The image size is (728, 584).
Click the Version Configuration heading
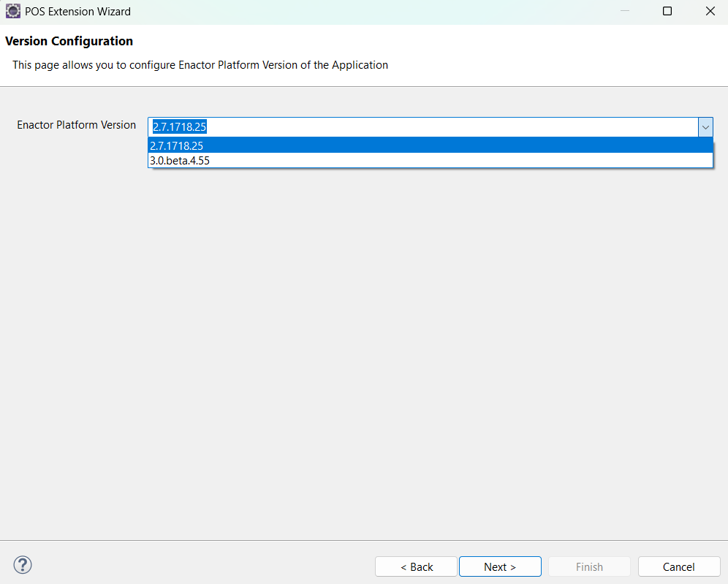point(69,41)
